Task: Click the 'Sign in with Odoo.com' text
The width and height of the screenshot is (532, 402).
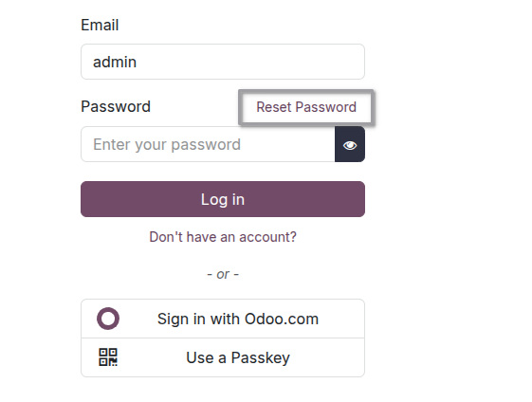Action: tap(238, 319)
